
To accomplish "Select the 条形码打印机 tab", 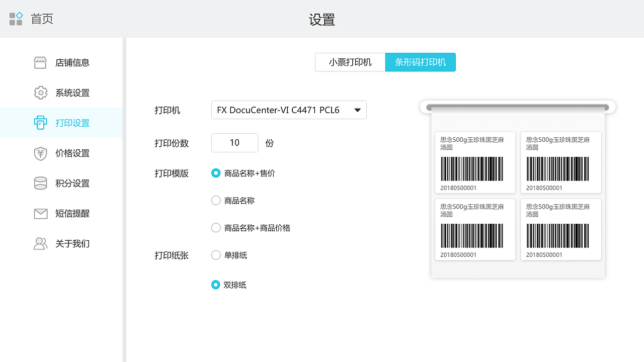I will [421, 62].
